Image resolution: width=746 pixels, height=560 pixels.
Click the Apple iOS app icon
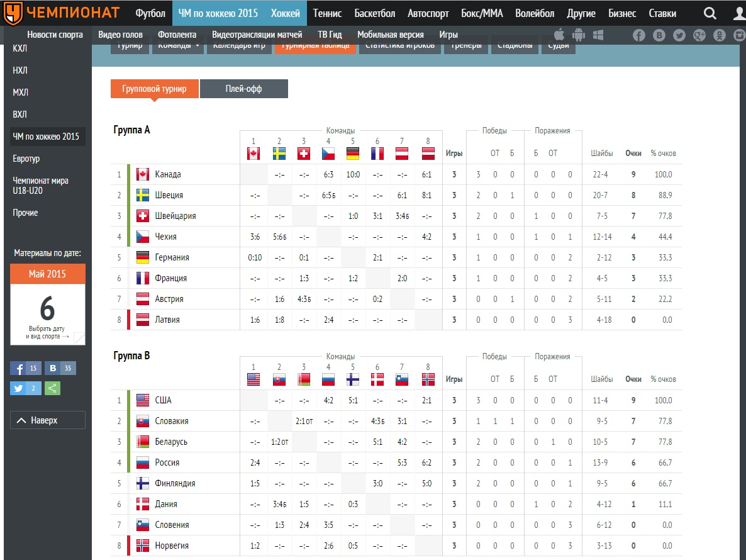[x=559, y=35]
